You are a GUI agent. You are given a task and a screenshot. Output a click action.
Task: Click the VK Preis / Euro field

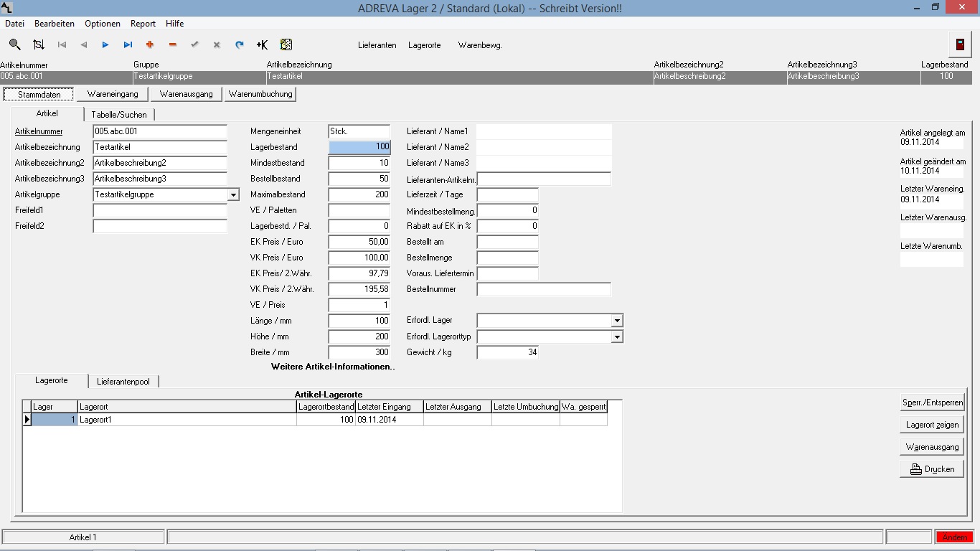359,258
